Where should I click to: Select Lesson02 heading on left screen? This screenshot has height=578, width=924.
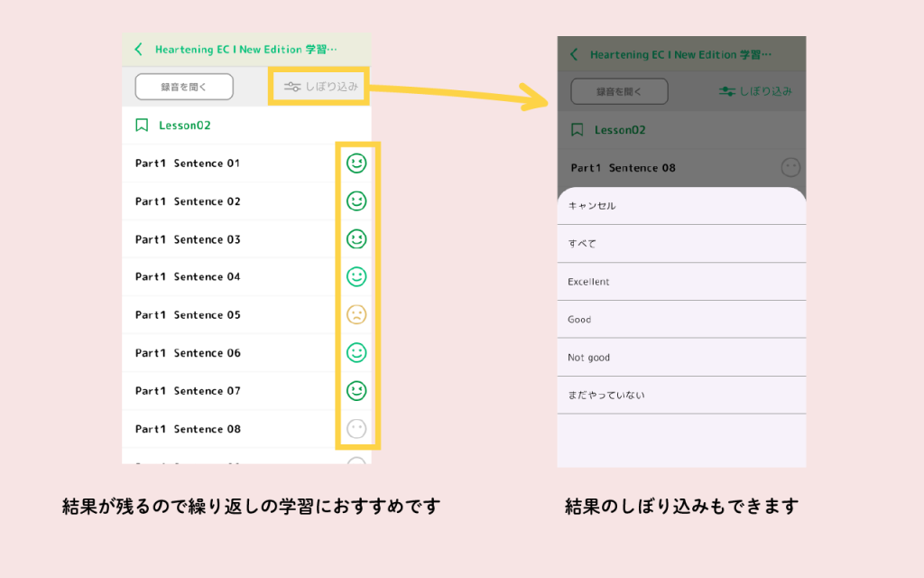184,125
